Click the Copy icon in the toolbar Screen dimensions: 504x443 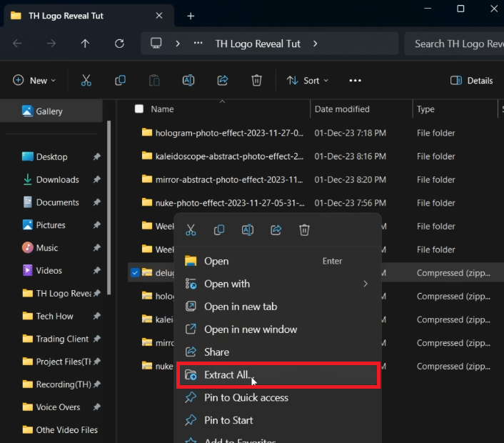120,81
